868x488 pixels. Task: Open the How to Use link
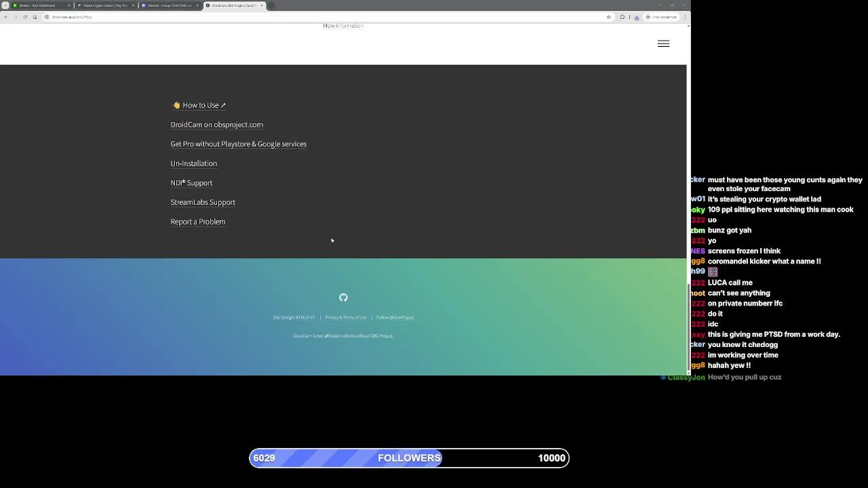click(199, 105)
